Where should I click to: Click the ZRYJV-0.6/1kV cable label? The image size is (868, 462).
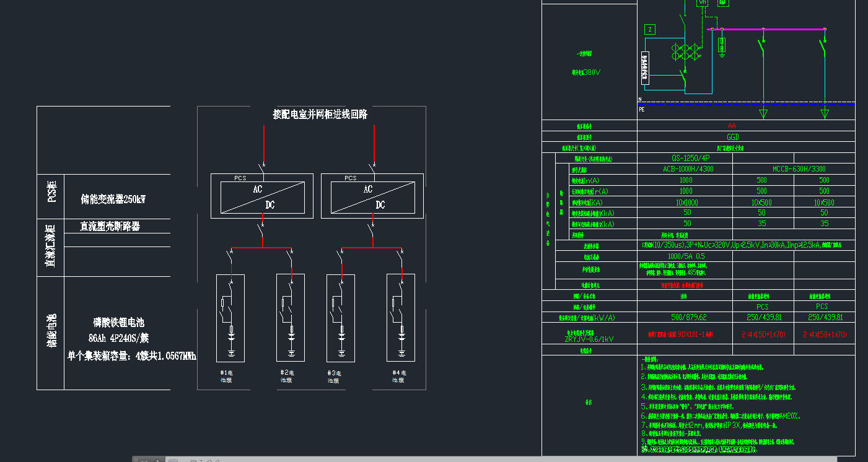tap(589, 339)
